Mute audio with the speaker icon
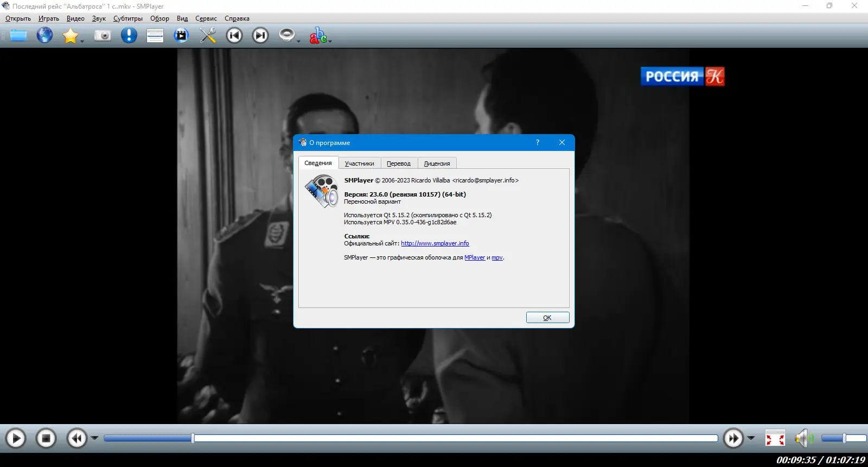Screen dimensions: 868x467 [x=805, y=438]
